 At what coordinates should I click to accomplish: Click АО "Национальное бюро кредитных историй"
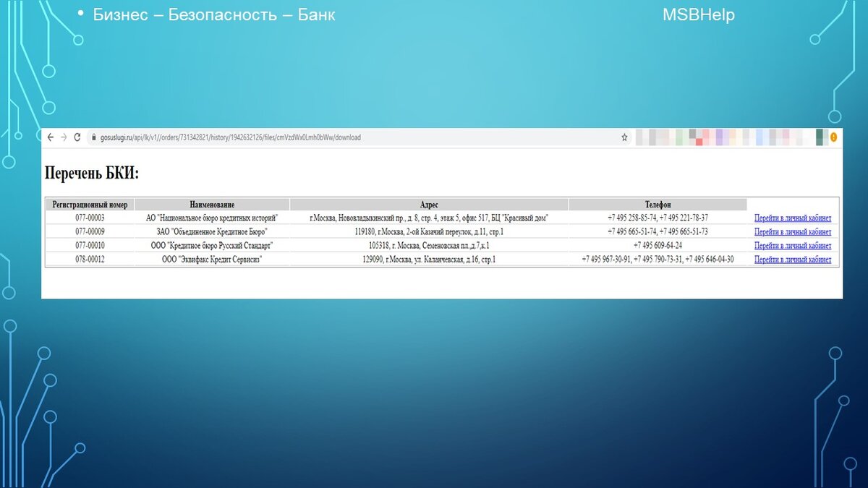pyautogui.click(x=212, y=218)
